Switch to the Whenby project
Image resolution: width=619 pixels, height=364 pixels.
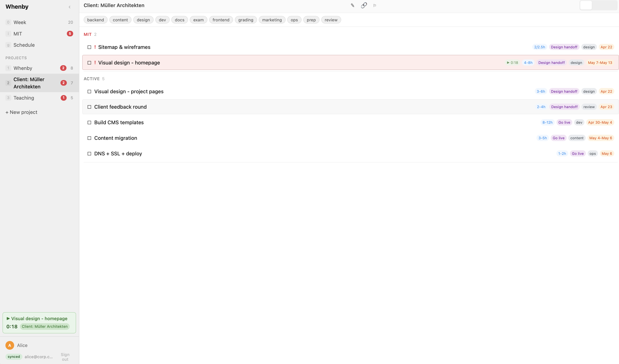point(23,68)
